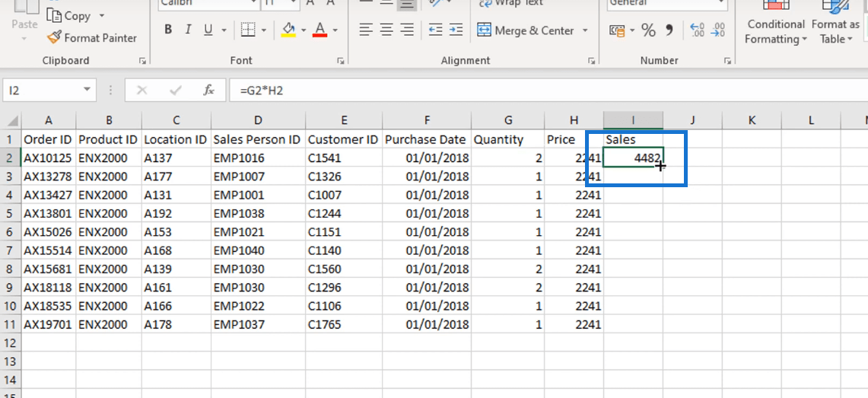
Task: Select cell containing C1151
Action: (x=344, y=232)
